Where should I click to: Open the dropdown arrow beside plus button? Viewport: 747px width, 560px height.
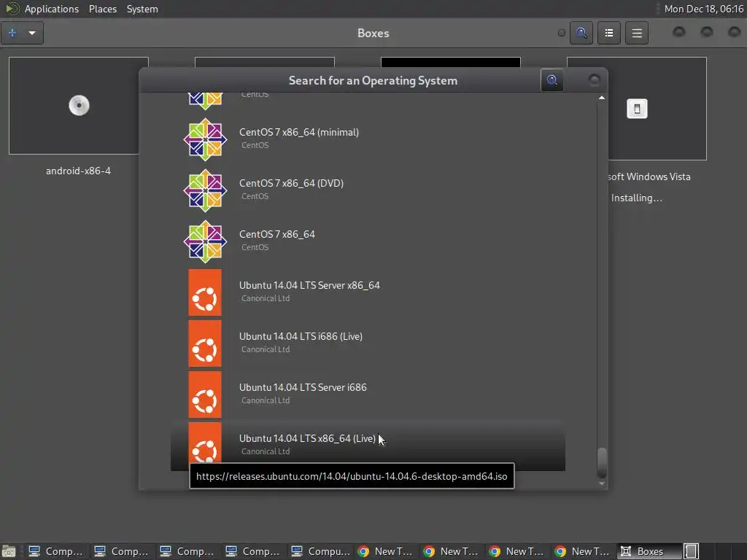coord(32,33)
